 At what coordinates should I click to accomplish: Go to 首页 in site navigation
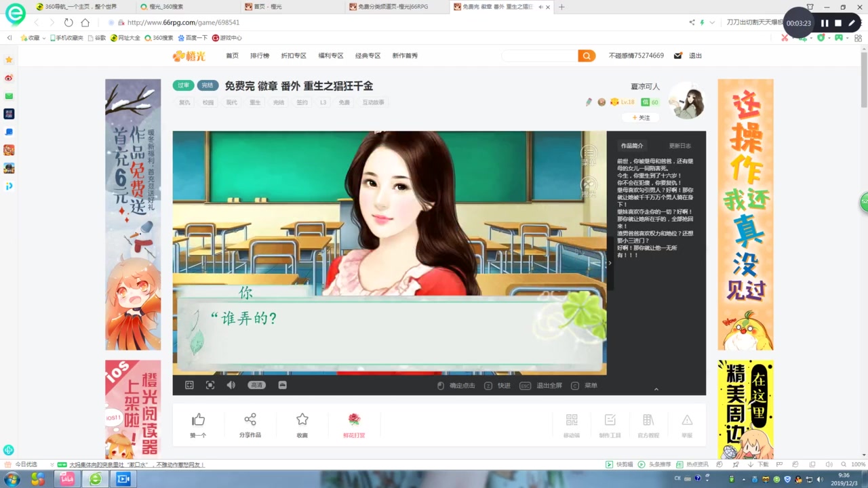[x=233, y=56]
